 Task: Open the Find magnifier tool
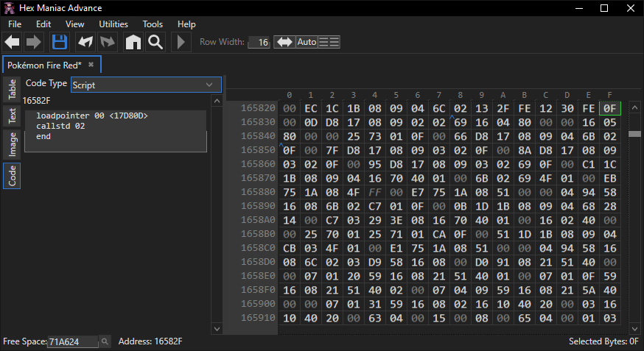tap(155, 42)
